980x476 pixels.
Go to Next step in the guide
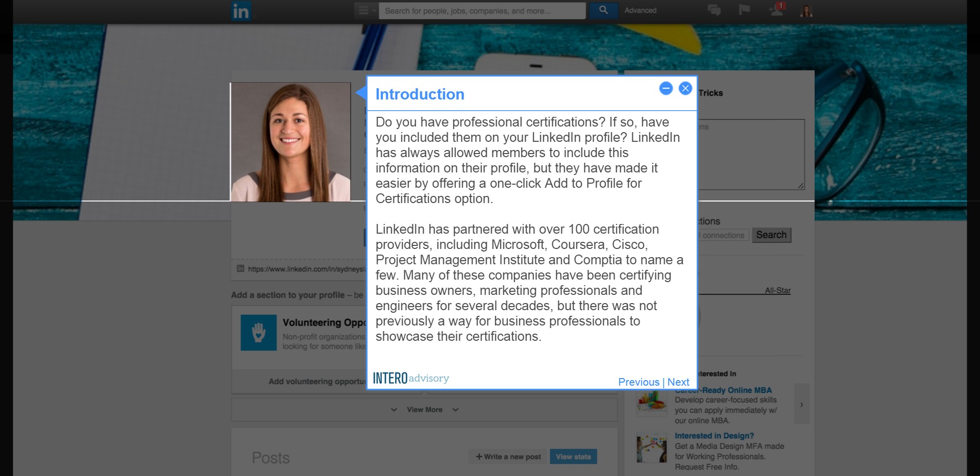click(678, 382)
